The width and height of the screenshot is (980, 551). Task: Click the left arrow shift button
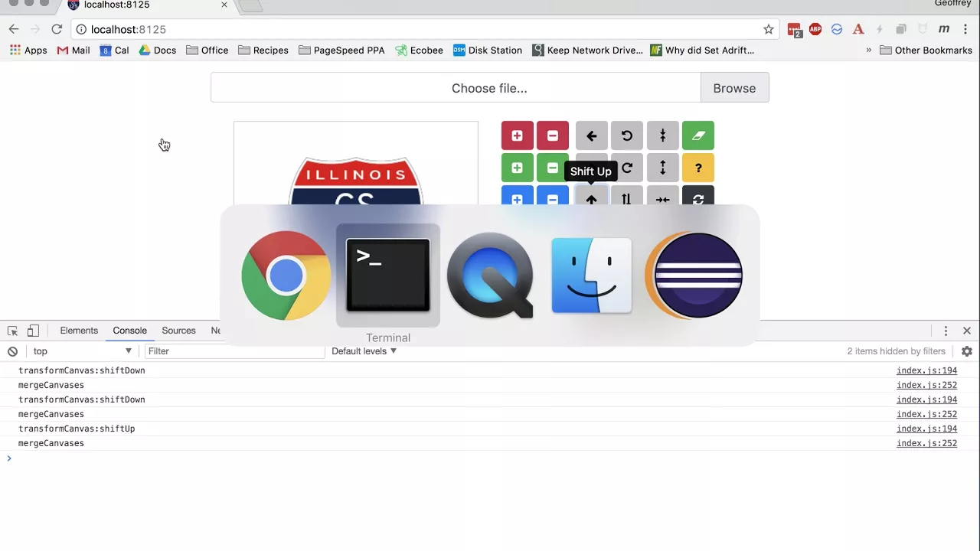pyautogui.click(x=591, y=135)
